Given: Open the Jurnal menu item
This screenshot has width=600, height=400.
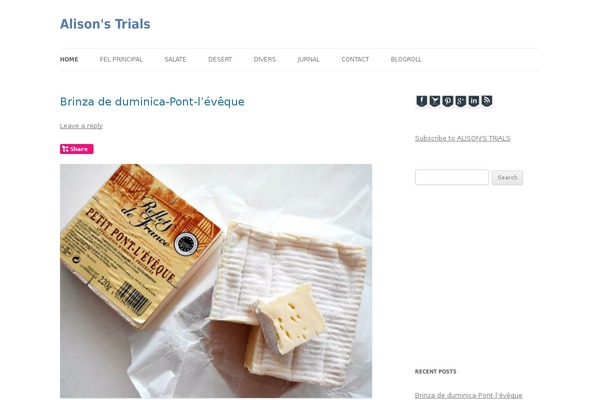Looking at the screenshot, I should click(308, 59).
